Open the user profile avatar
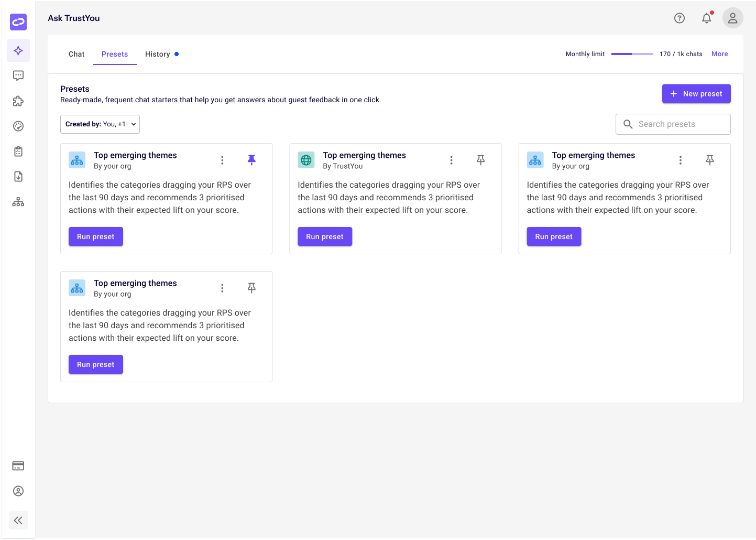The image size is (756, 540). pos(732,18)
